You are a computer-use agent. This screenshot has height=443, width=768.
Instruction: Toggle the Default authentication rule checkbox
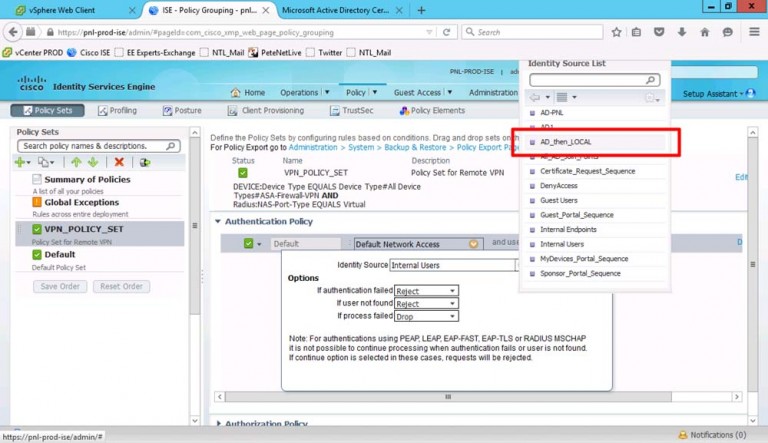tap(248, 244)
